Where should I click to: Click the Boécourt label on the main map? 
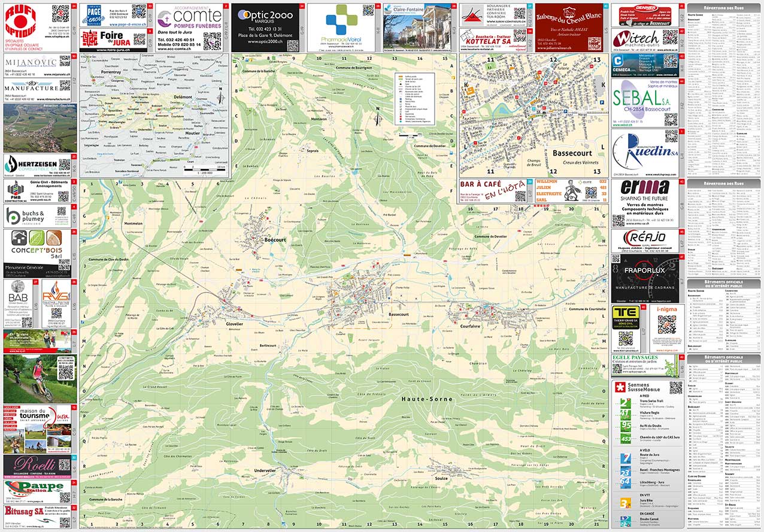tap(275, 240)
